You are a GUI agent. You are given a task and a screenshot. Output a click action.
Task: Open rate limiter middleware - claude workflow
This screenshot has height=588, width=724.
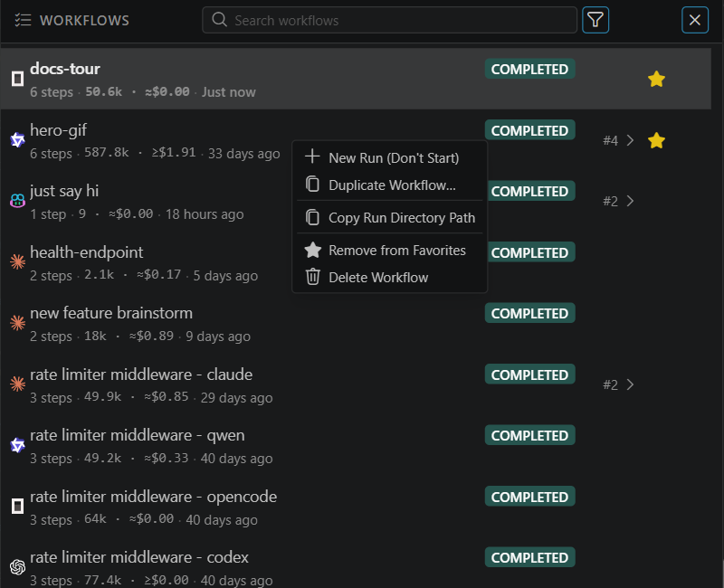click(x=356, y=384)
